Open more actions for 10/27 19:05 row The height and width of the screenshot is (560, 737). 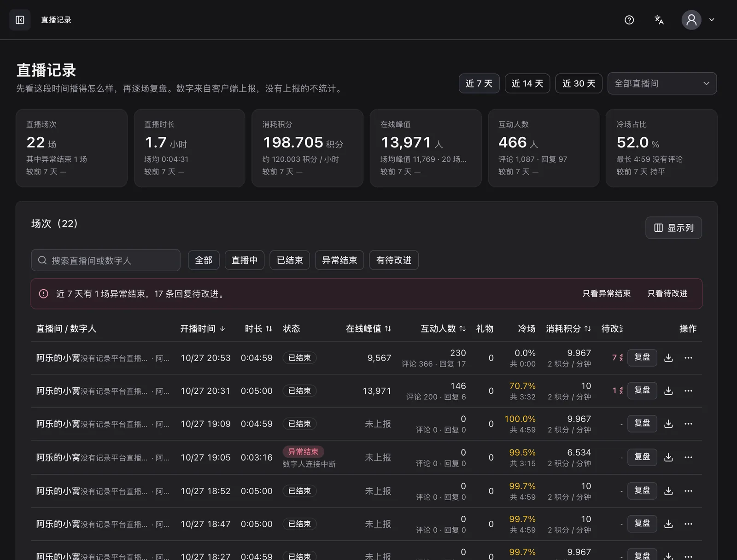tap(688, 457)
